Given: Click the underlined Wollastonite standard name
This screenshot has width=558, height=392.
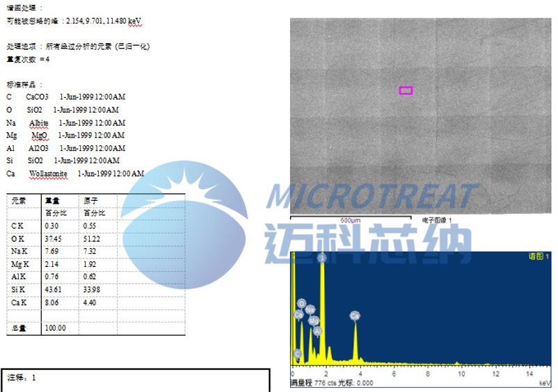Looking at the screenshot, I should [x=51, y=173].
